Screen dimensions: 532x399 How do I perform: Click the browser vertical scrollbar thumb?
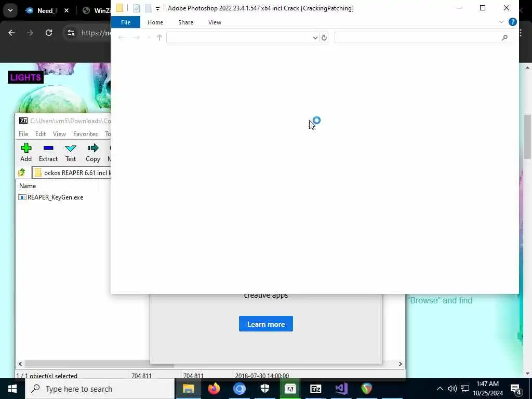[x=528, y=136]
